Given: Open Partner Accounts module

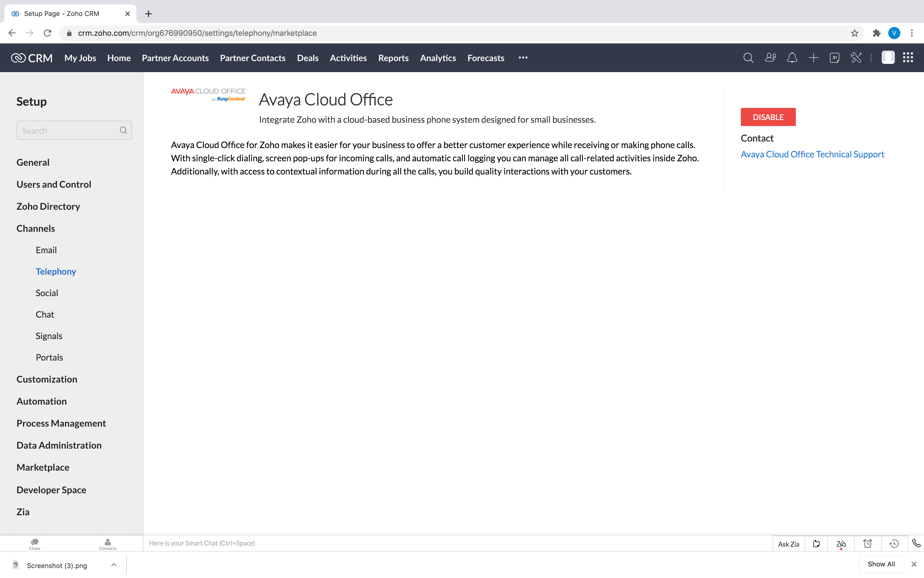Looking at the screenshot, I should (x=175, y=58).
